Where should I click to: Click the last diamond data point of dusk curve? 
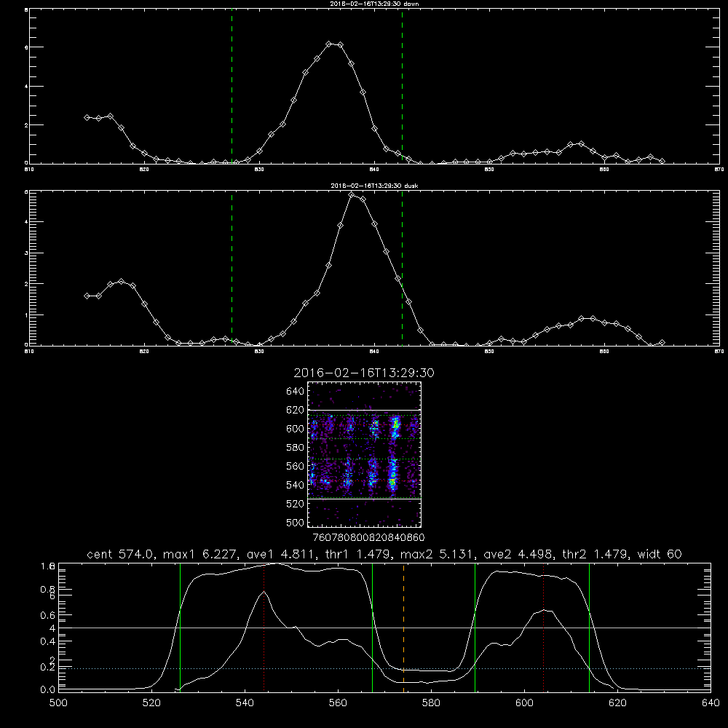(x=662, y=343)
